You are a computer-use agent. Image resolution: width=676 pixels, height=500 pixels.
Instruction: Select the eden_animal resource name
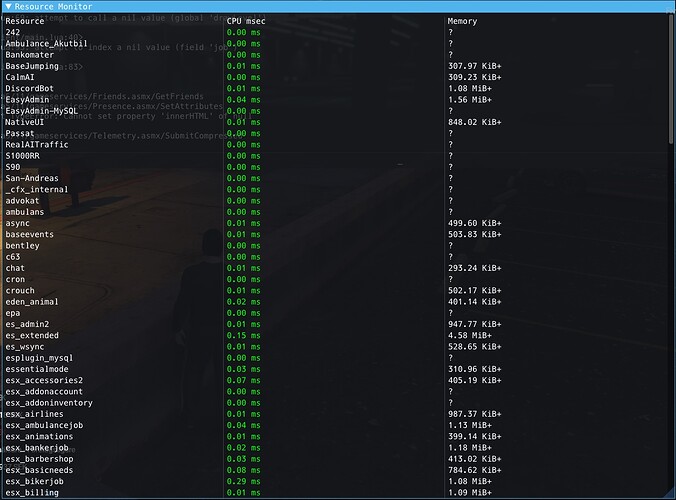click(x=32, y=302)
